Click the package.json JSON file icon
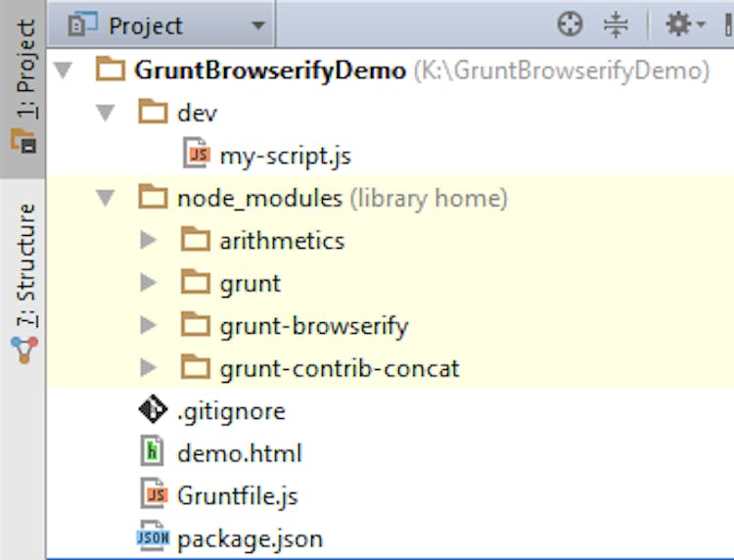Image resolution: width=734 pixels, height=560 pixels. pos(153,537)
